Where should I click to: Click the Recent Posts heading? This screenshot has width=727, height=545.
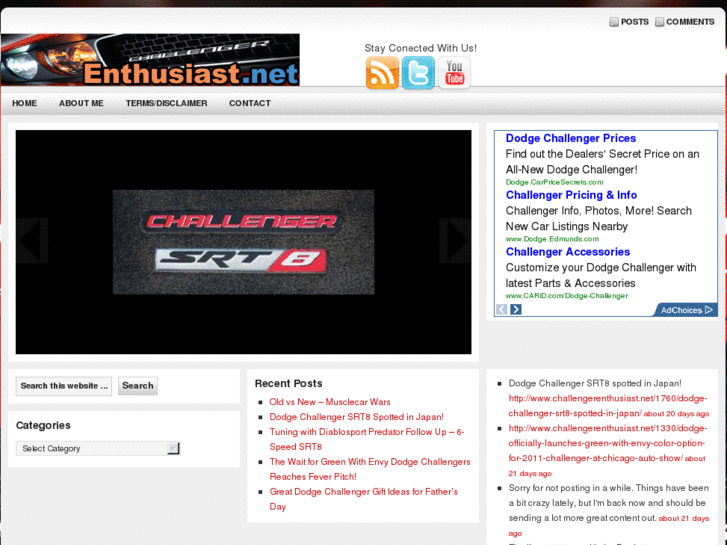pos(288,384)
